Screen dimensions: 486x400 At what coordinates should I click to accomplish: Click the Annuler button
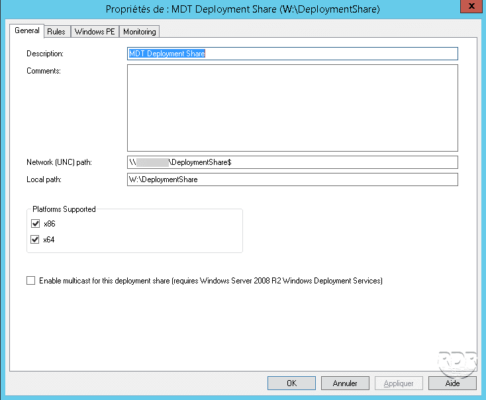(345, 383)
